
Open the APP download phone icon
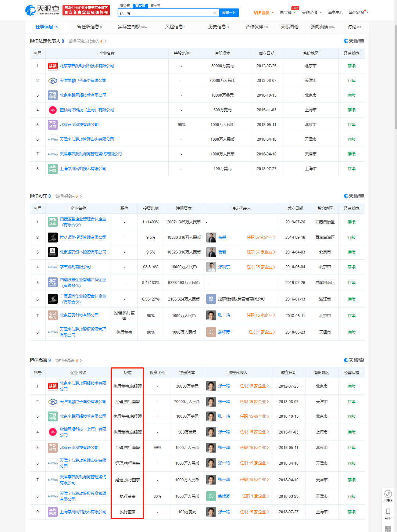point(388,511)
